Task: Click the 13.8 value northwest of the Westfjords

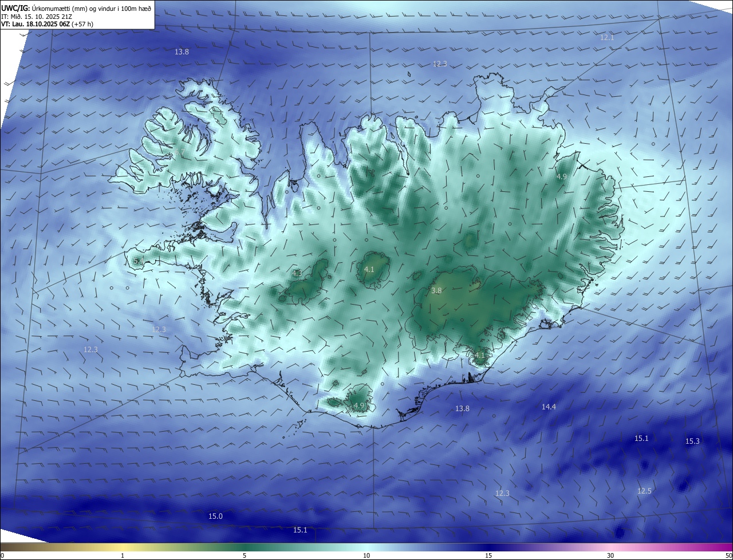Action: click(182, 52)
